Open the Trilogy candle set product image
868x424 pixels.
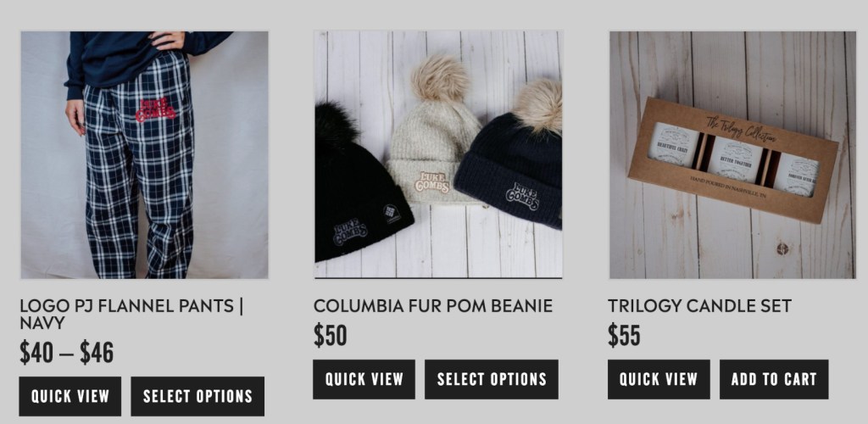tap(732, 155)
